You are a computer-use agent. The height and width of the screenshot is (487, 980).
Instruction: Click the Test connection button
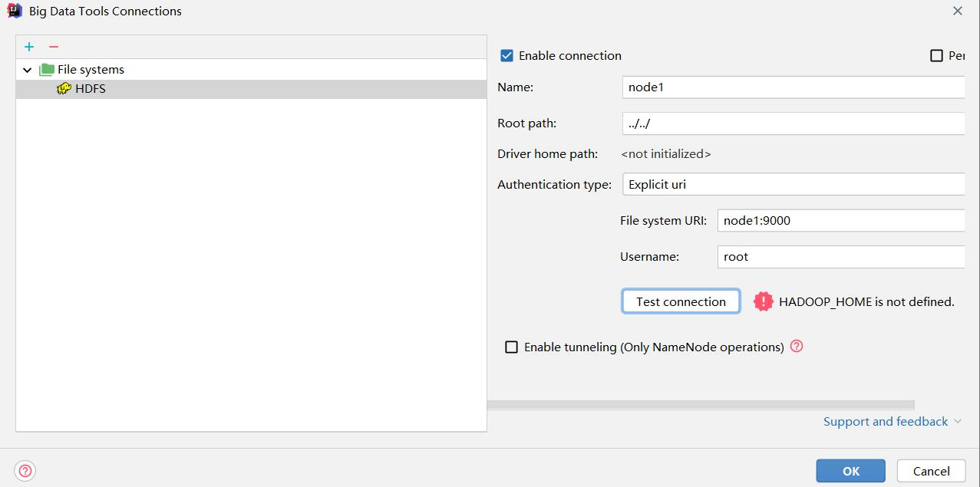click(681, 301)
